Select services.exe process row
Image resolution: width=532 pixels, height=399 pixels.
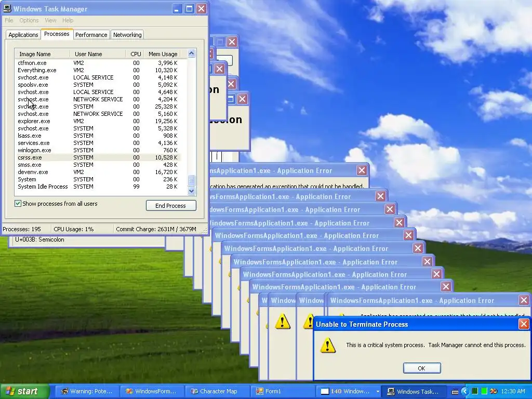pos(98,143)
